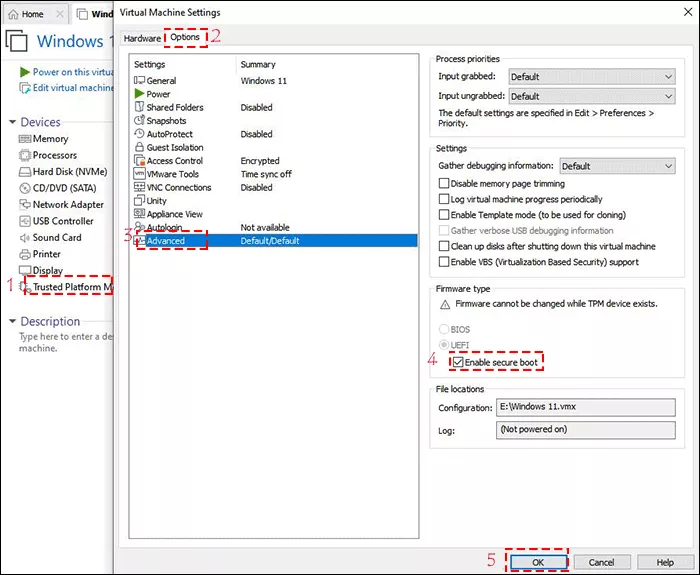The width and height of the screenshot is (700, 575).
Task: Check Enable VBS support option
Action: (x=444, y=262)
